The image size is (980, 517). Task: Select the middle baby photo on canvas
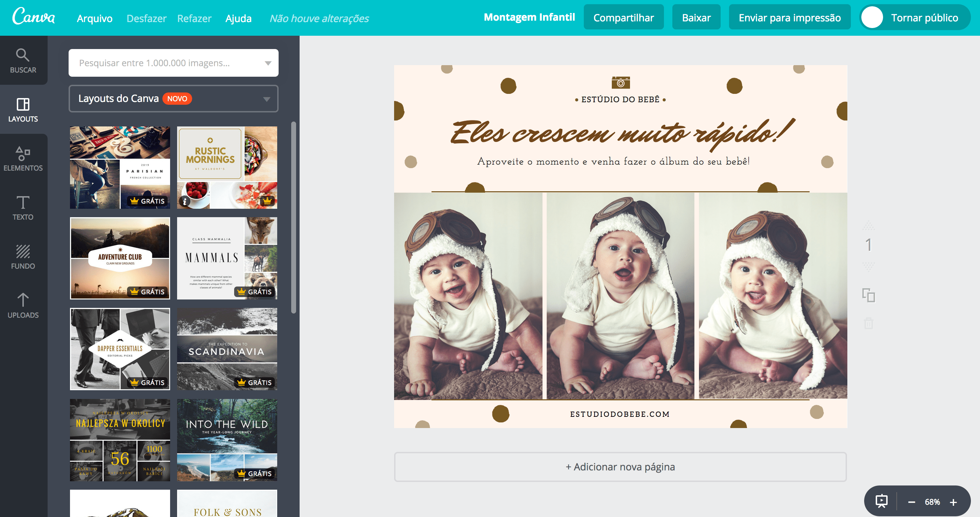pos(621,296)
